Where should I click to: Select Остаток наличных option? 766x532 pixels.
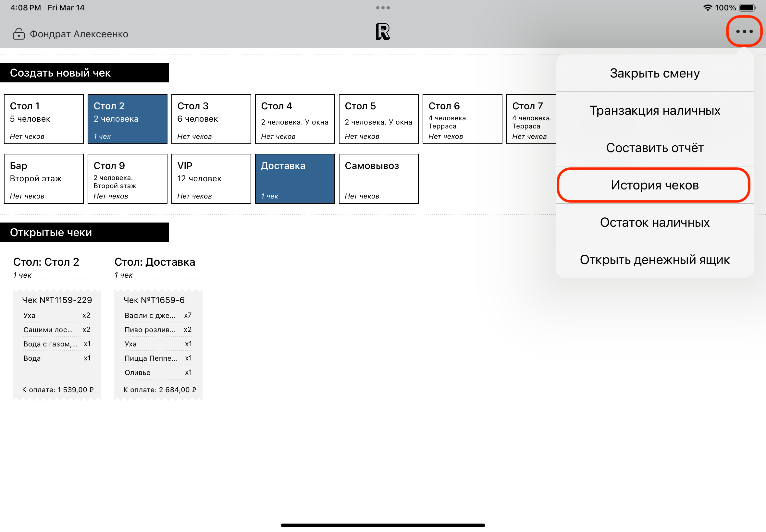(x=654, y=222)
